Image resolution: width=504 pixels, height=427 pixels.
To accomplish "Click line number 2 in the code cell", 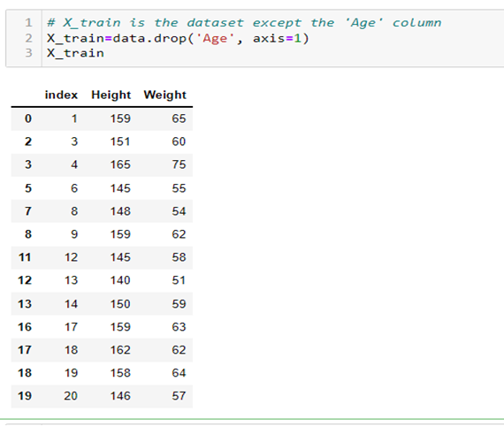I will [28, 38].
